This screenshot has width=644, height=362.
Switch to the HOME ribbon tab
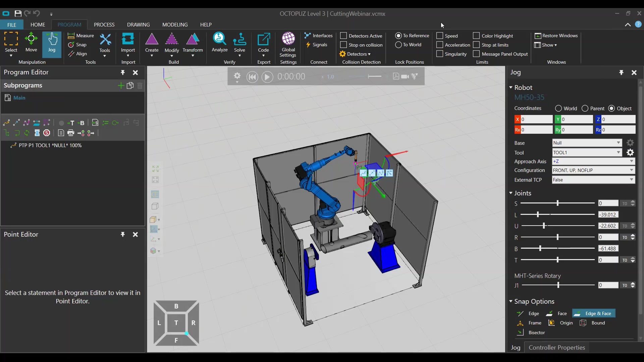coord(38,25)
